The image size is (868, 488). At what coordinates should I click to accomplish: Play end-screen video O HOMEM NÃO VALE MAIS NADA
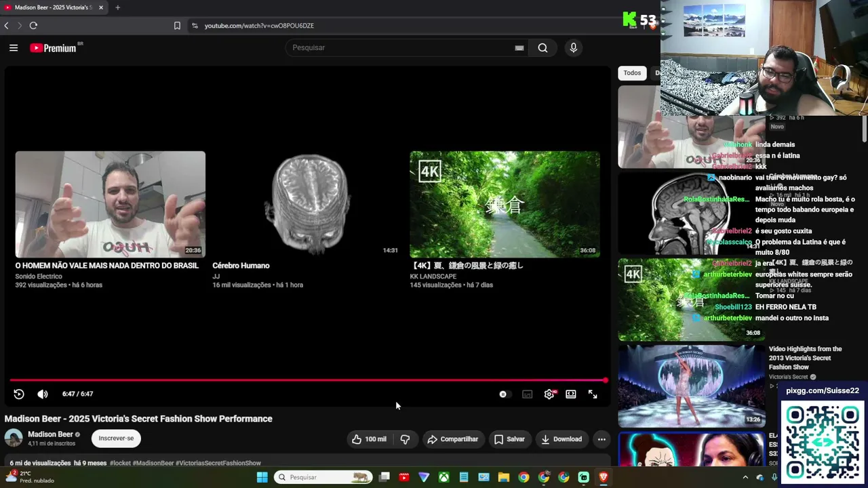coord(111,204)
